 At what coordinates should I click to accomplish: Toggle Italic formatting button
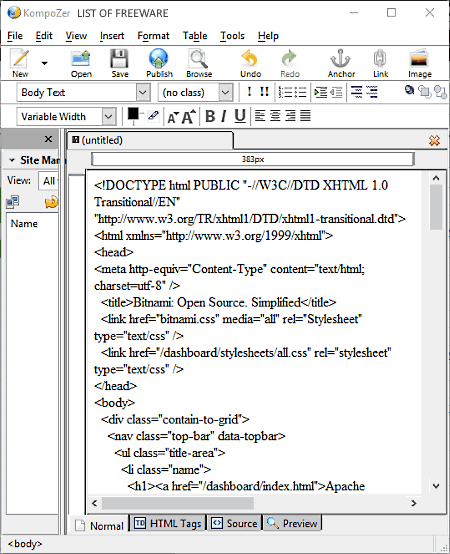click(224, 116)
